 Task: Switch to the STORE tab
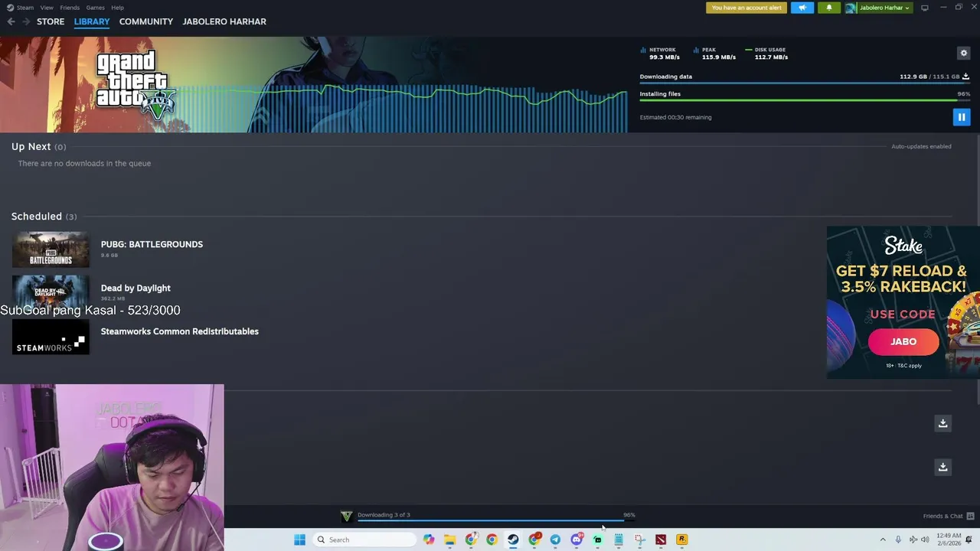click(51, 21)
